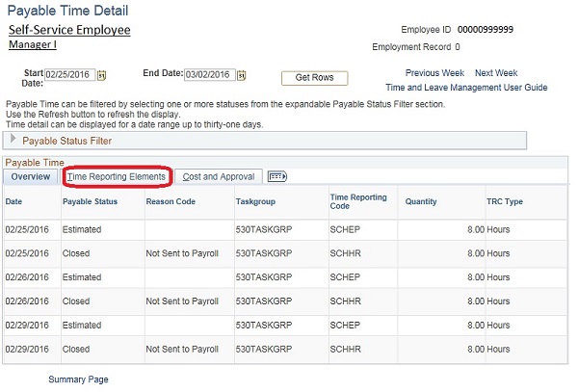Click the Quantity column header
This screenshot has width=578, height=392.
tap(421, 202)
